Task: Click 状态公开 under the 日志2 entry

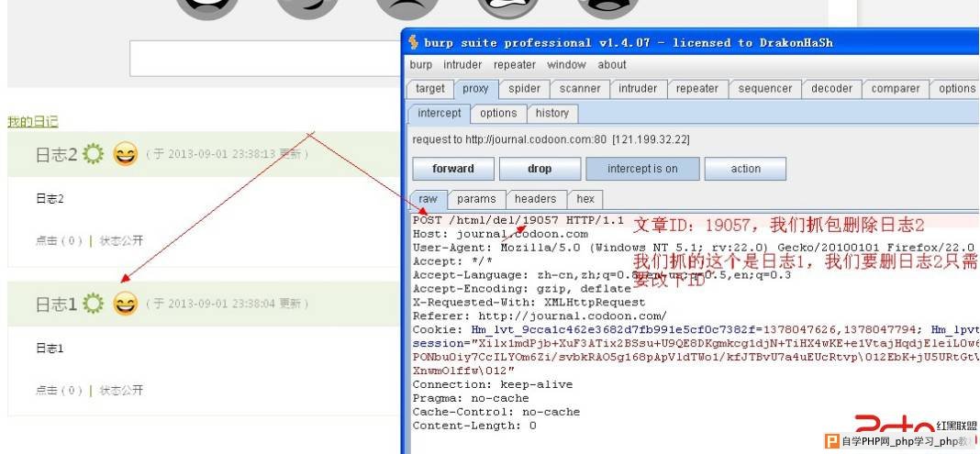Action: click(x=121, y=240)
